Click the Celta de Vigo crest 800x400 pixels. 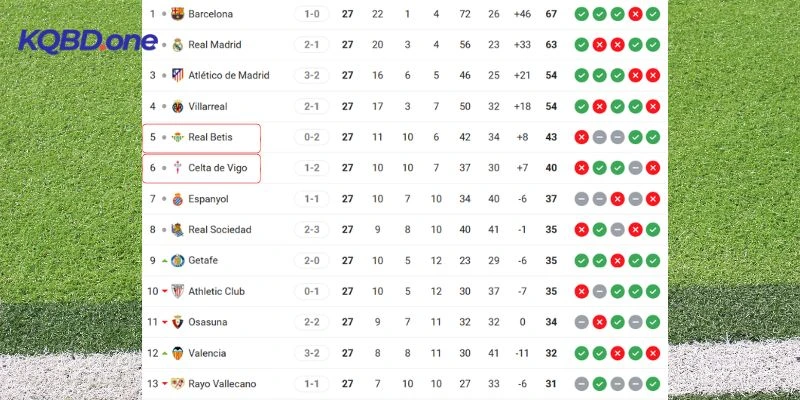pyautogui.click(x=177, y=168)
